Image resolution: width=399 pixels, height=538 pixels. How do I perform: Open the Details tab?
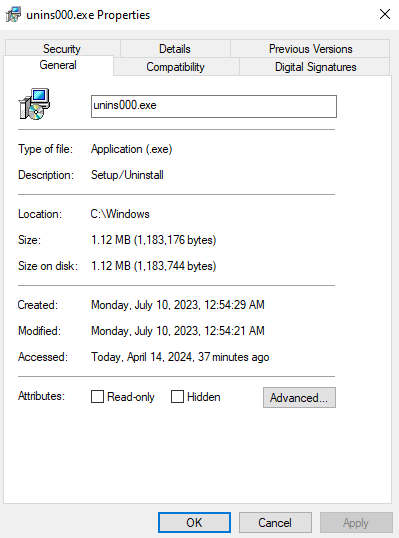coord(175,49)
